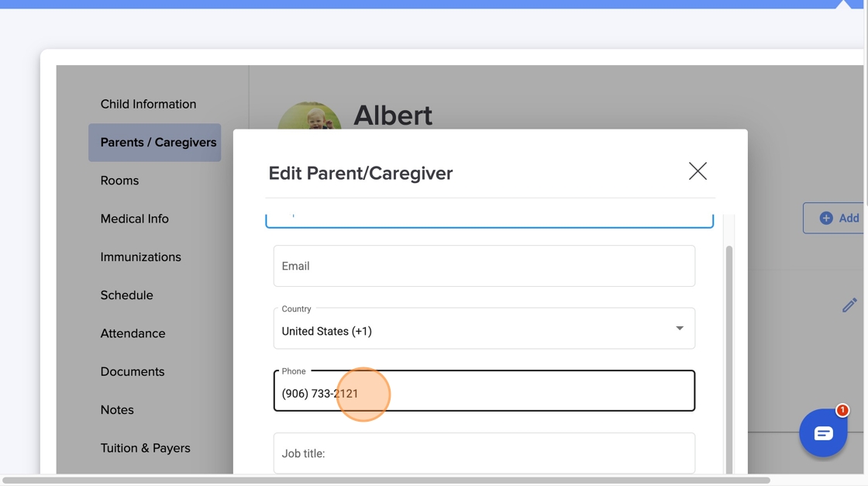The image size is (868, 486).
Task: Expand the Country dropdown arrow
Action: click(680, 329)
